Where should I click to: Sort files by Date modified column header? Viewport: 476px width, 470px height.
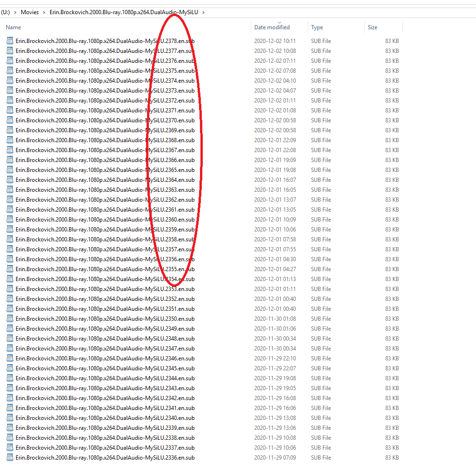pyautogui.click(x=272, y=27)
